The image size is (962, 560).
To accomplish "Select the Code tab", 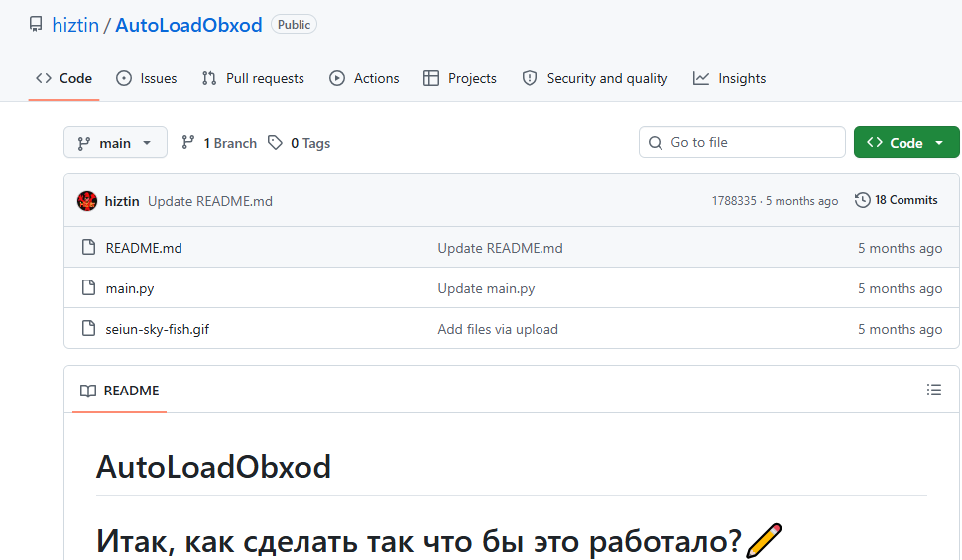I will (63, 78).
